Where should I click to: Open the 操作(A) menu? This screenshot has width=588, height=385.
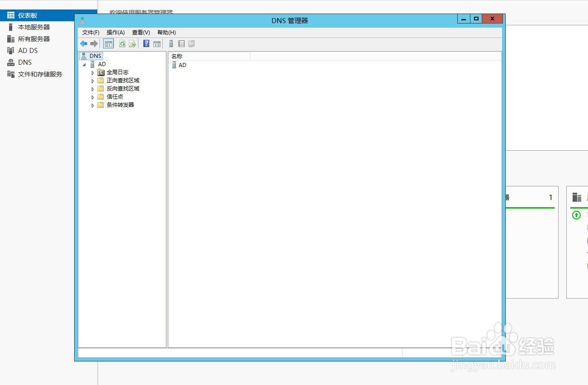click(x=116, y=33)
